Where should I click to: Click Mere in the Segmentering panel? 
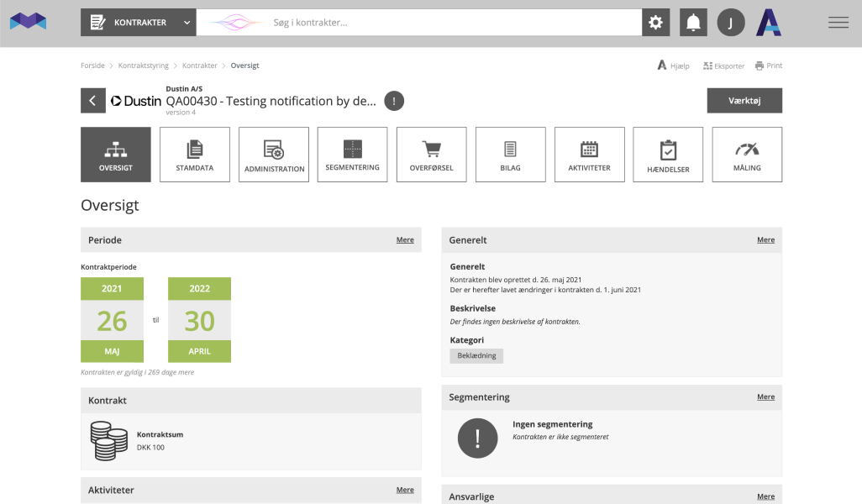point(765,396)
